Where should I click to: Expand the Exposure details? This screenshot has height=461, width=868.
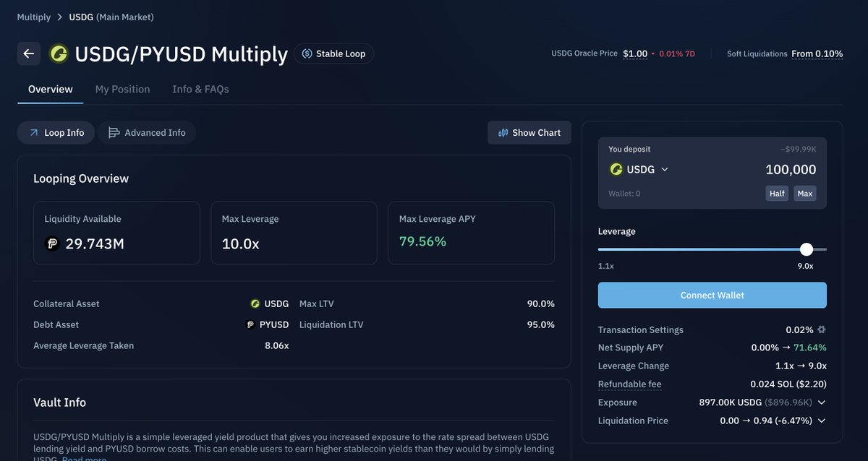(x=822, y=402)
